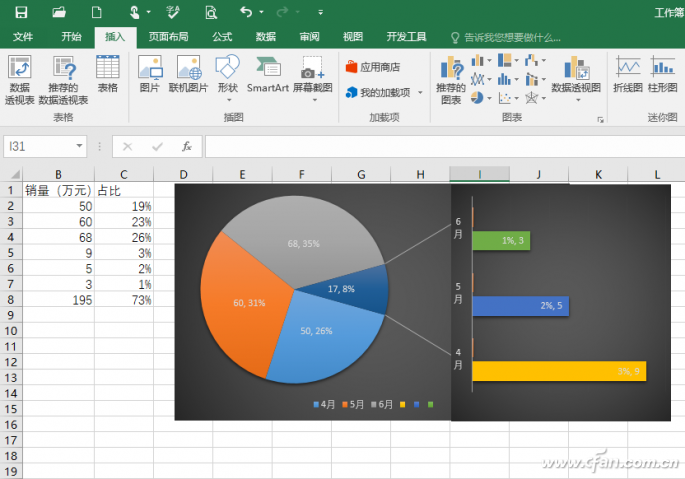
Task: Open the charts group dialog launcher
Action: click(x=601, y=119)
